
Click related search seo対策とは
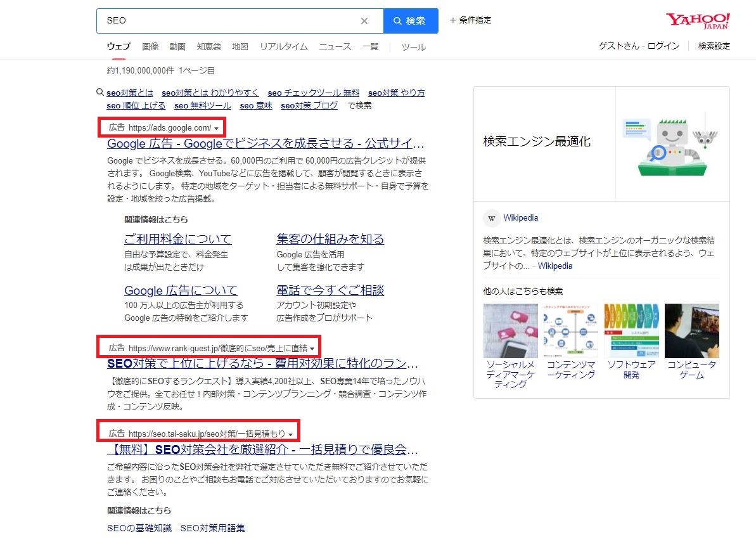[x=130, y=93]
